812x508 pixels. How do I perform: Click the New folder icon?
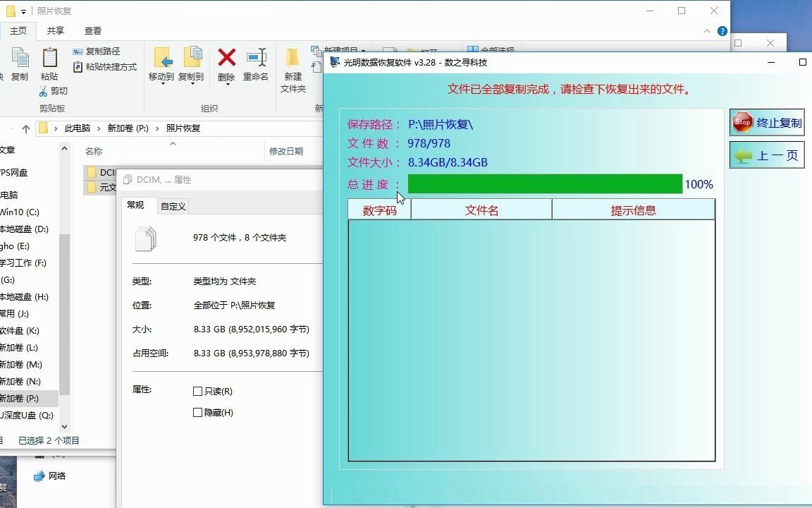293,58
